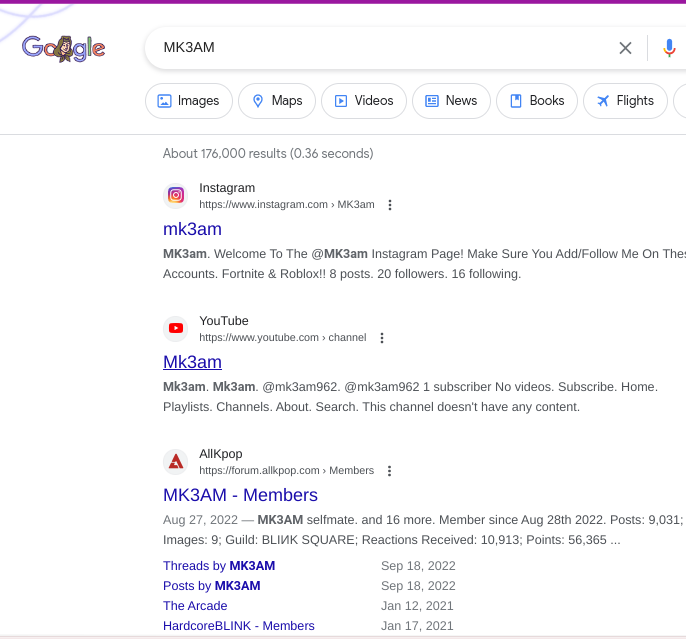This screenshot has height=639, width=686.
Task: Click the Flights filter airplane icon
Action: [603, 101]
